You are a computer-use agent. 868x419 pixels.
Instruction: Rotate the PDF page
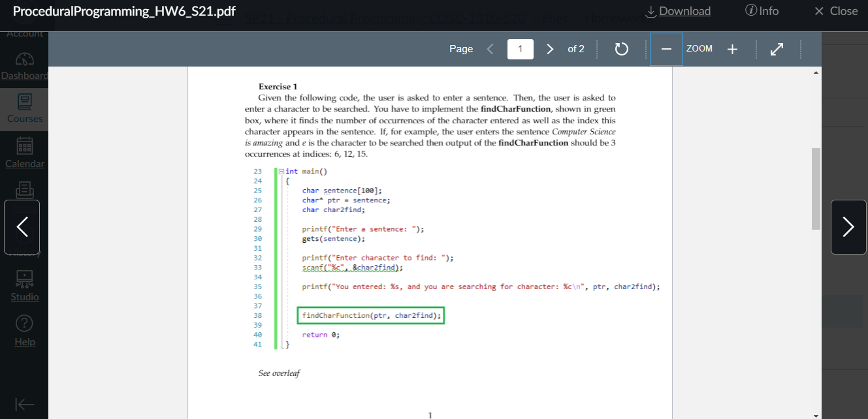[x=621, y=49]
